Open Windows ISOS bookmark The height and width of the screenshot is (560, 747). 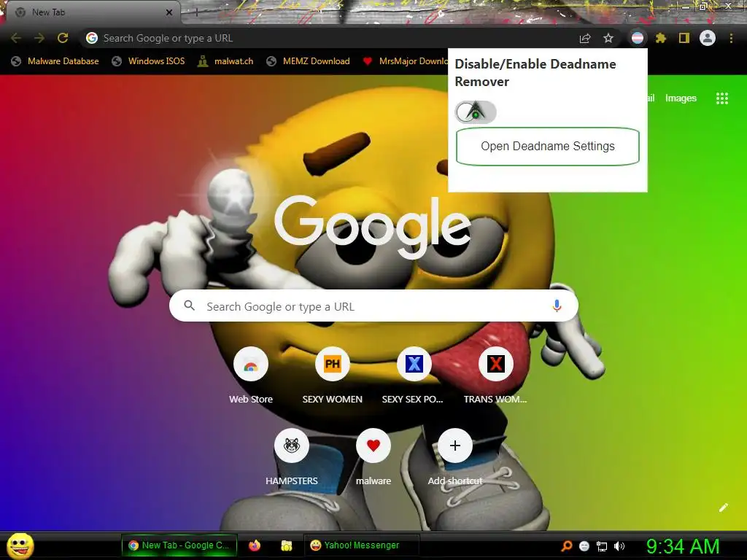tap(149, 61)
